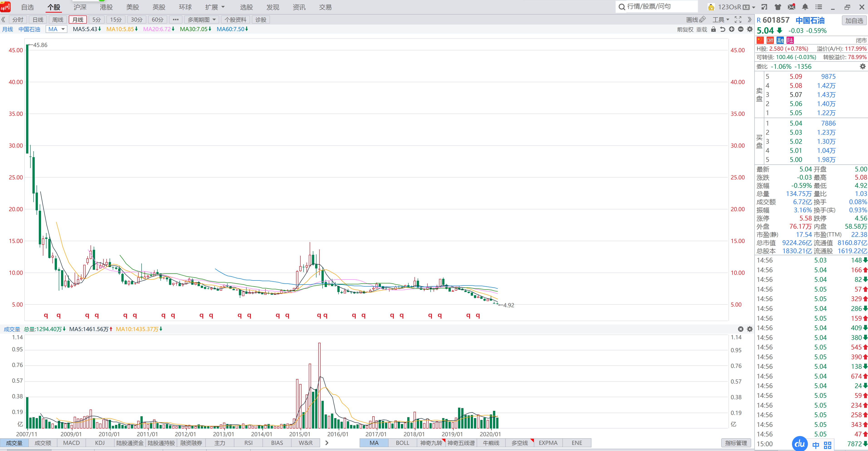Switch chart period to 分时
This screenshot has height=451, width=868.
tap(18, 20)
